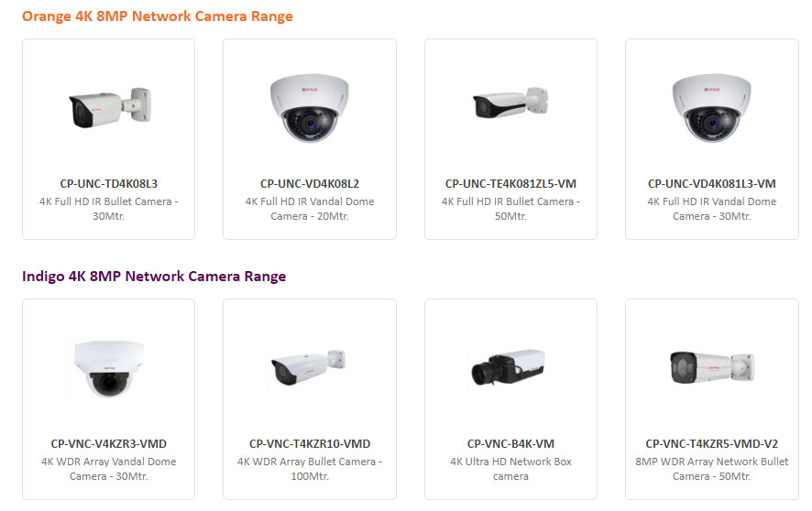The height and width of the screenshot is (511, 812).
Task: Click the CP-UNC-VD4K08L2 dome camera image
Action: [310, 107]
